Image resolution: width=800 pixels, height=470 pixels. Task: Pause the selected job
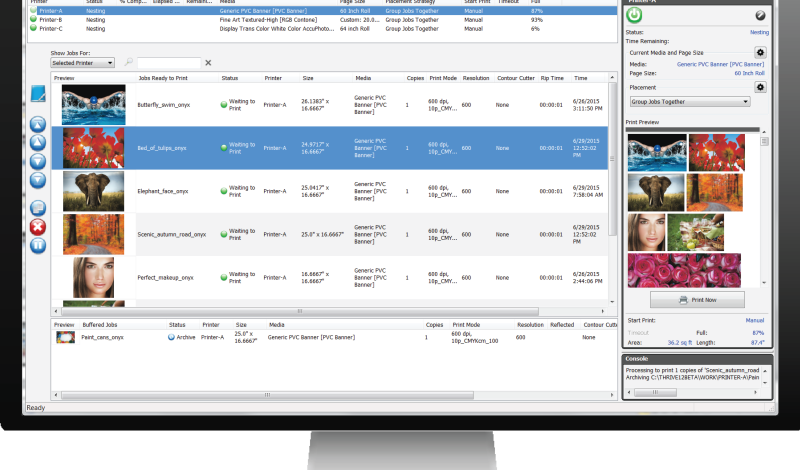[38, 245]
